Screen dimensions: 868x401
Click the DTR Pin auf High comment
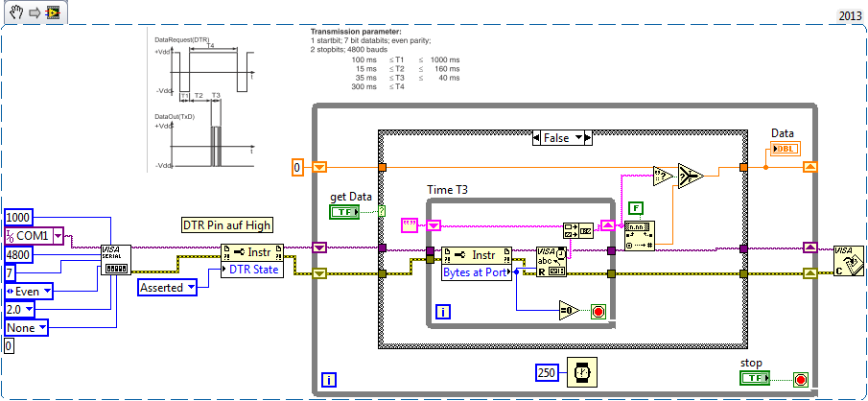tap(226, 224)
